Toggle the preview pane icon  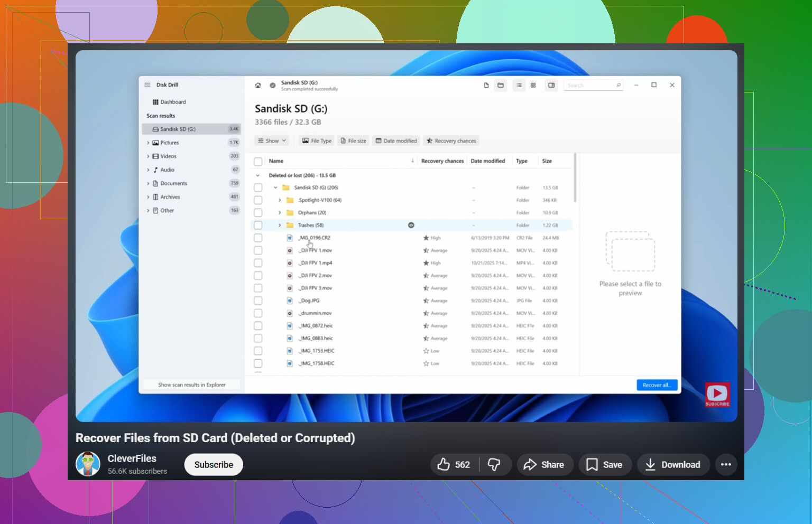[551, 85]
